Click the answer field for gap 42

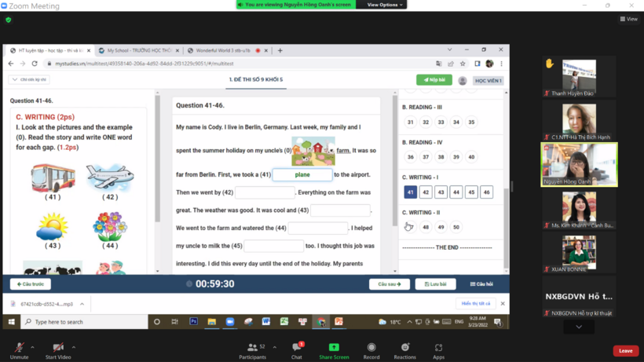click(x=265, y=192)
